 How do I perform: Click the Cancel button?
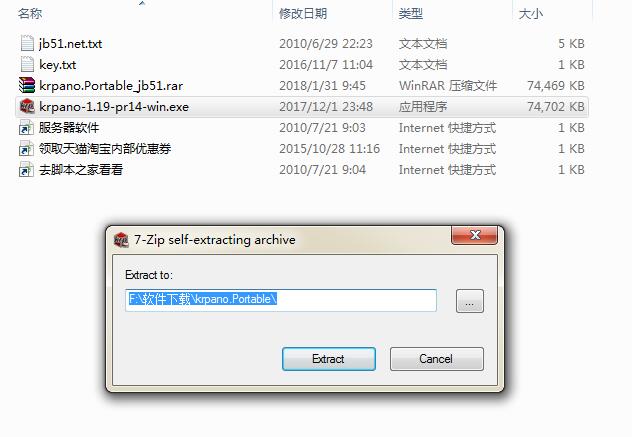pyautogui.click(x=437, y=359)
